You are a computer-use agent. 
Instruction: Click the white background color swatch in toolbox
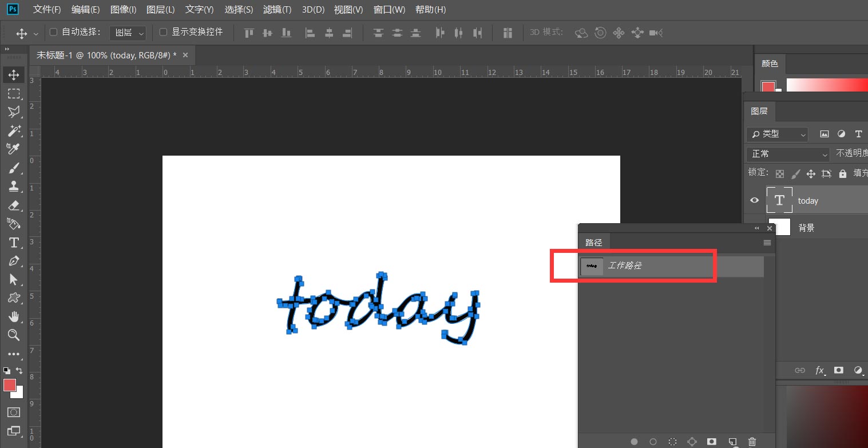19,394
